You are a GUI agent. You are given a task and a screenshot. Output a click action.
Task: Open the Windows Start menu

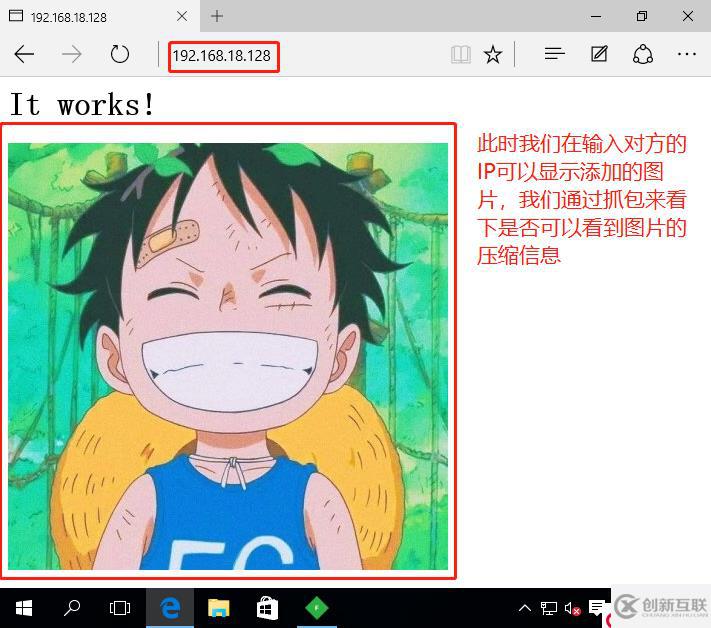pos(24,608)
